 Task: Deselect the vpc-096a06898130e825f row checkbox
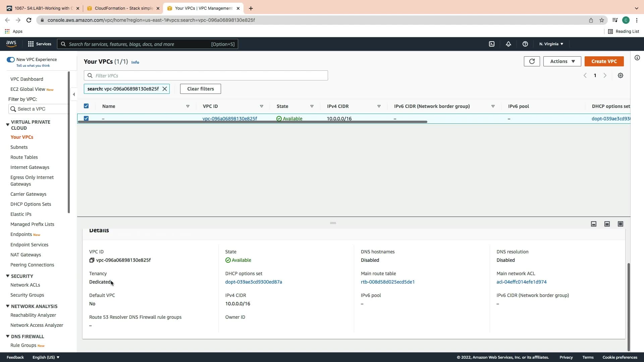[86, 118]
